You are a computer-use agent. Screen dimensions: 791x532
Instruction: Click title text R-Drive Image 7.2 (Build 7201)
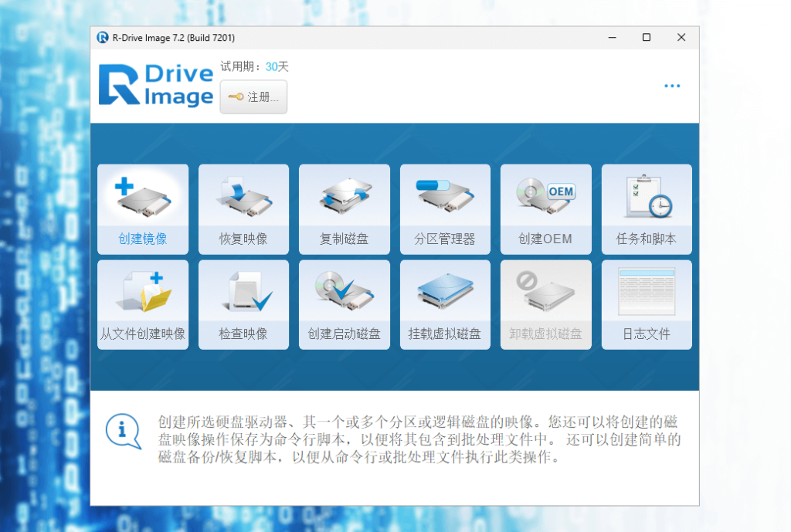click(174, 38)
